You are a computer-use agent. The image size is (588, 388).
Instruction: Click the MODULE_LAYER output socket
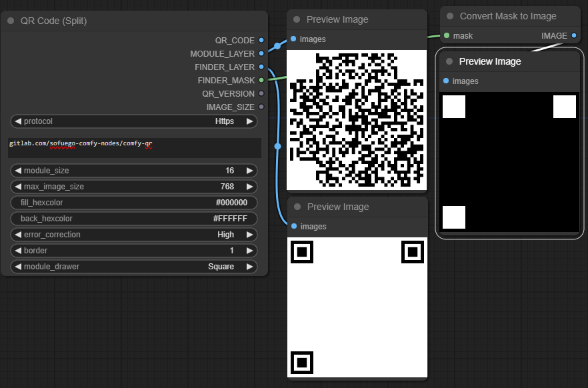pyautogui.click(x=261, y=53)
